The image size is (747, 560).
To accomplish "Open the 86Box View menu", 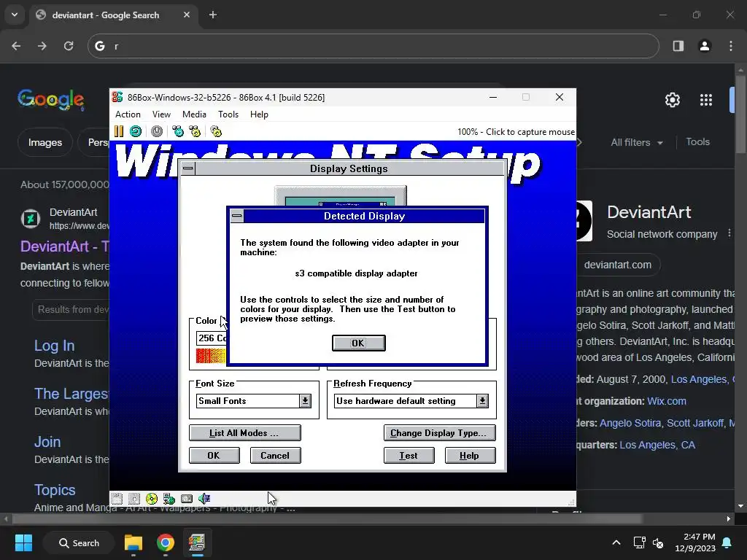I will (x=161, y=114).
